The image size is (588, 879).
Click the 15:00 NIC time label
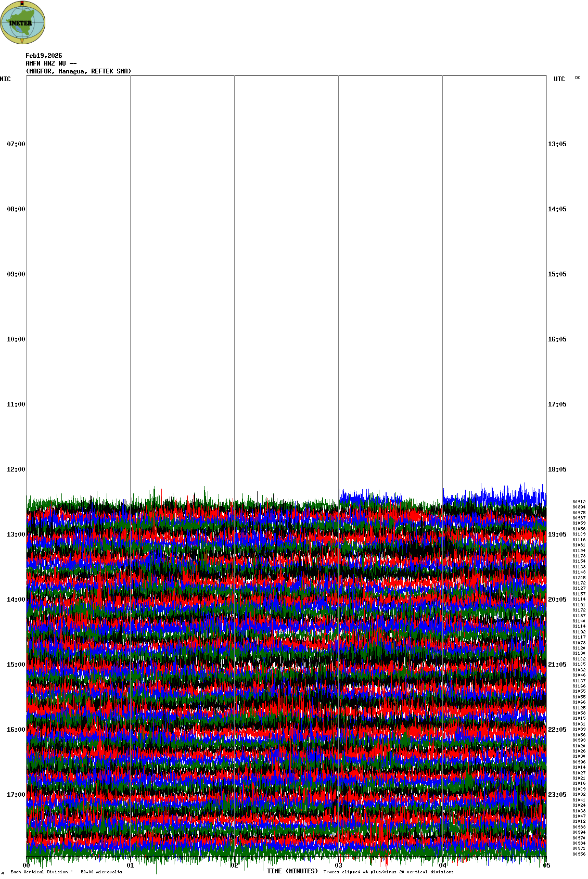point(16,665)
